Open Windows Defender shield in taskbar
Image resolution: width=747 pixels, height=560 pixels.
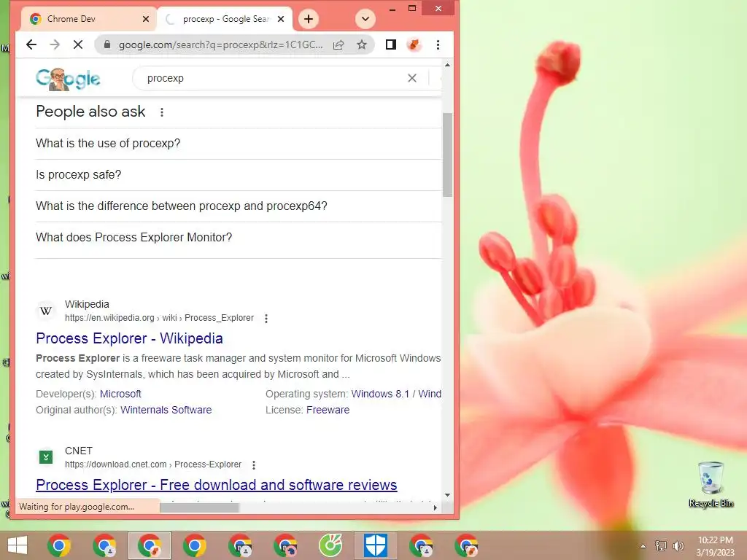[x=376, y=545]
